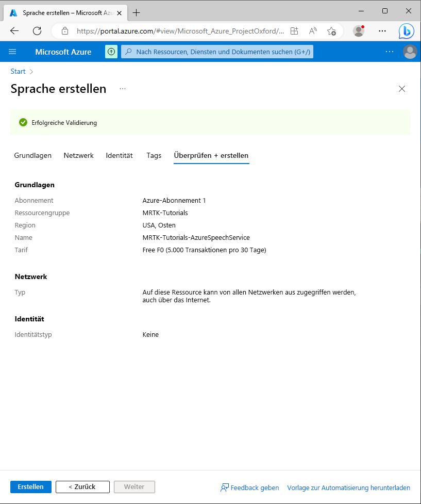Select the Free F0 tariff value
The height and width of the screenshot is (504, 421).
click(204, 250)
